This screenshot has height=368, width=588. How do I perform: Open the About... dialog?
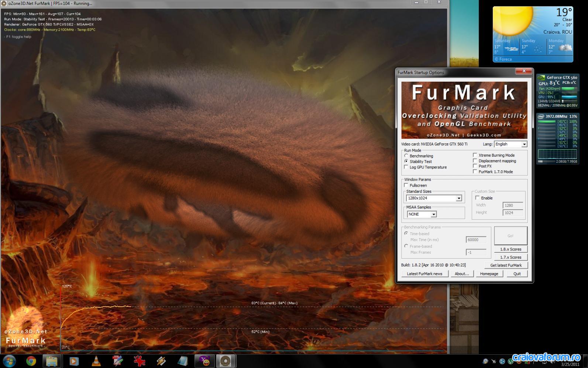462,274
